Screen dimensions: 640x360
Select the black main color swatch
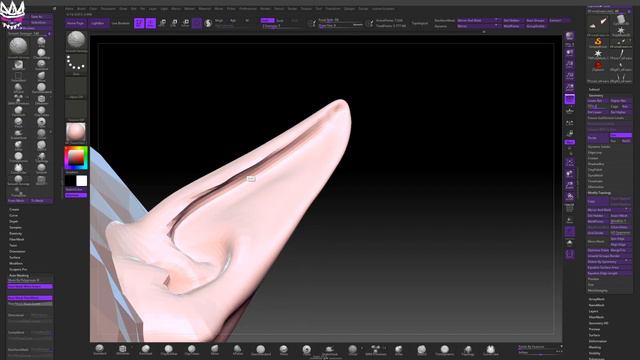coord(70,181)
